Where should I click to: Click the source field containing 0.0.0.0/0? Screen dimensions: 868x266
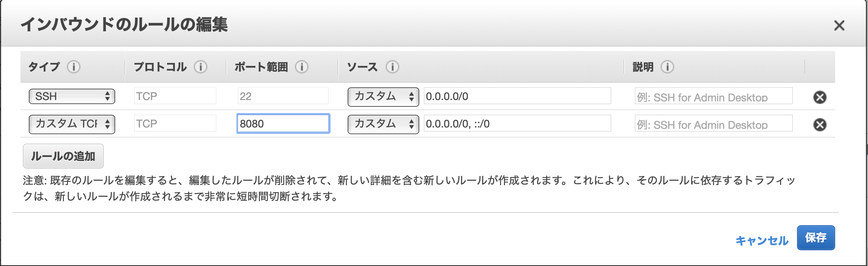pyautogui.click(x=517, y=96)
